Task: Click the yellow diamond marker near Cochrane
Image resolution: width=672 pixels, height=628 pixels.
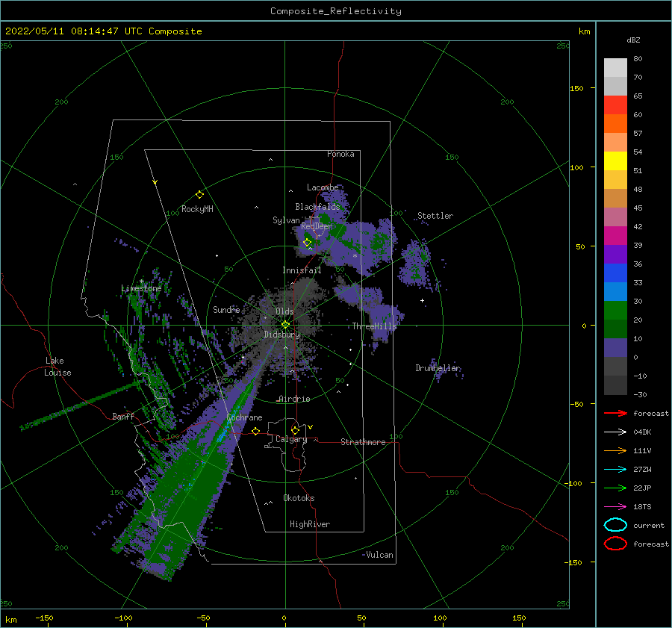Action: (255, 431)
